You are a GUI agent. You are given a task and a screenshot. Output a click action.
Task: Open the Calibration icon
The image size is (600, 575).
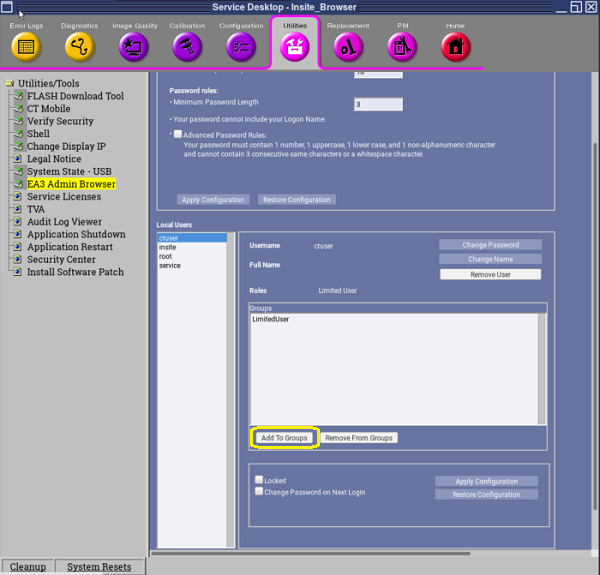pos(187,46)
